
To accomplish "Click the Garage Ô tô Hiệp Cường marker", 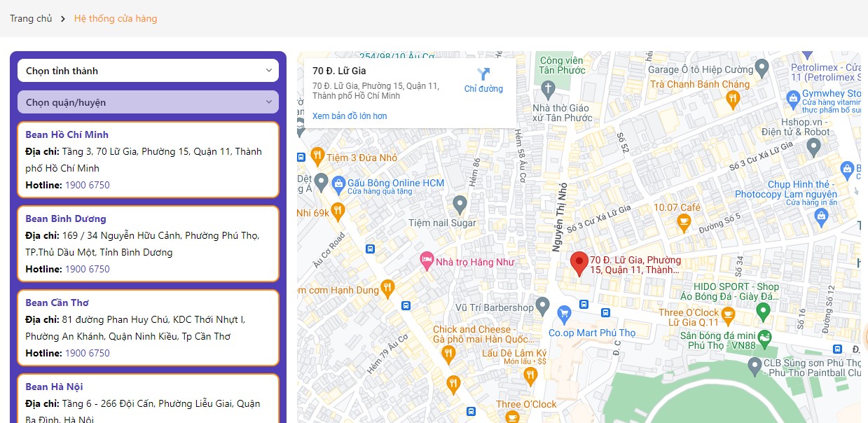I will [x=763, y=67].
